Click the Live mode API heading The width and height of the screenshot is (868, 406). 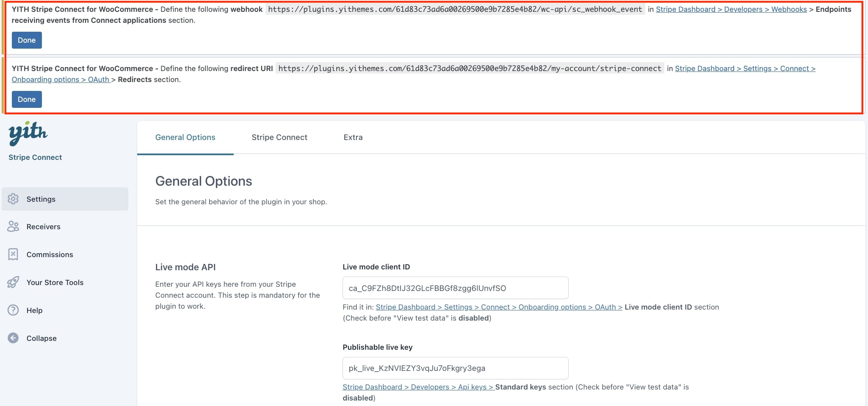pos(185,267)
